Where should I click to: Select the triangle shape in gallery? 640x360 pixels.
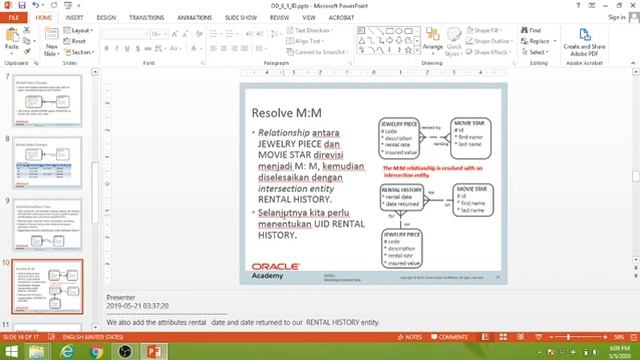[x=362, y=40]
